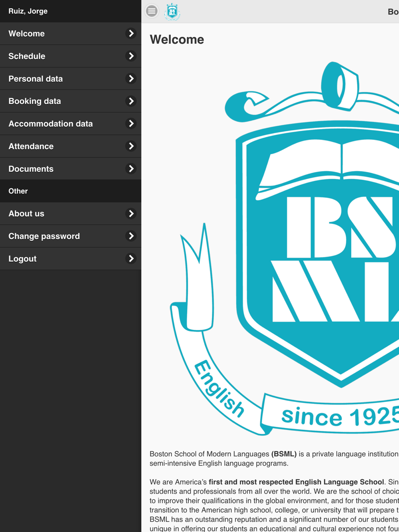399x532 pixels.
Task: Click the chevron next to Documents
Action: click(131, 169)
